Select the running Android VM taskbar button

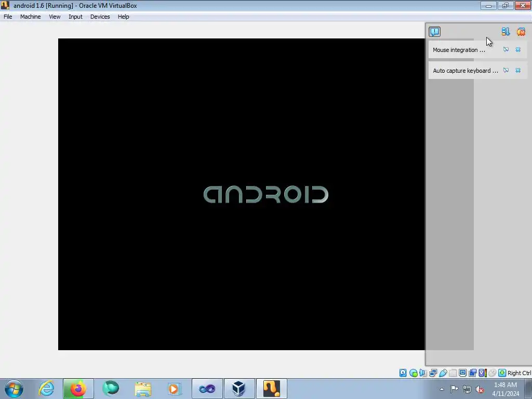click(x=271, y=389)
